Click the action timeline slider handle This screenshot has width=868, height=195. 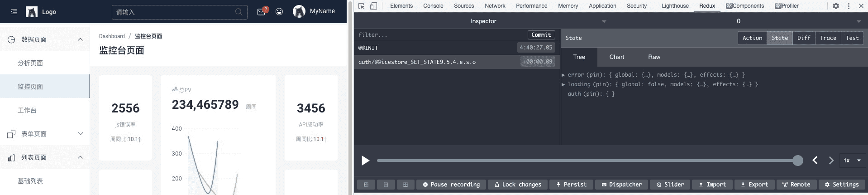tap(798, 161)
